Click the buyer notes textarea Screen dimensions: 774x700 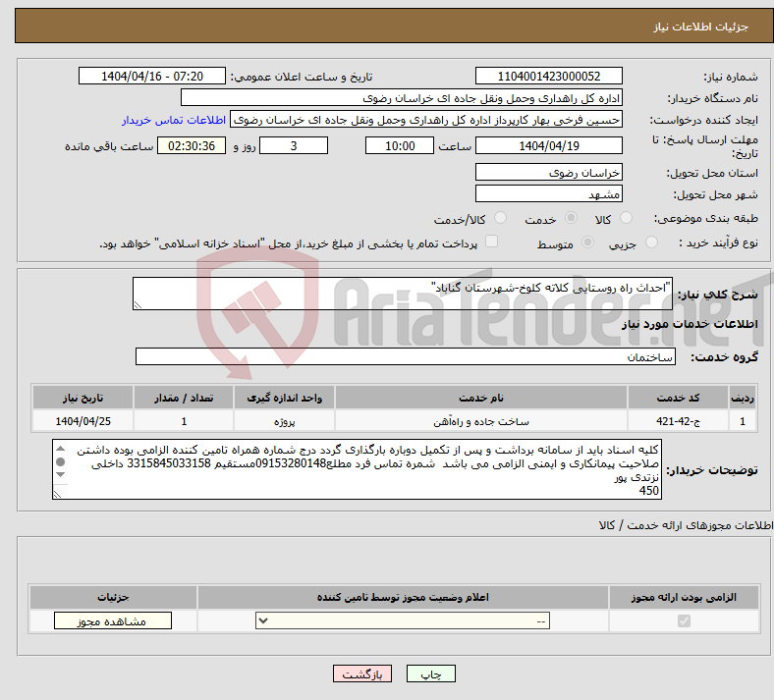pos(357,469)
